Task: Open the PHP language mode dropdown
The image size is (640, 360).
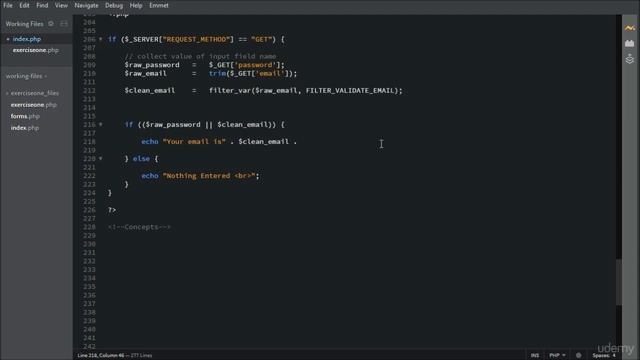Action: 557,355
